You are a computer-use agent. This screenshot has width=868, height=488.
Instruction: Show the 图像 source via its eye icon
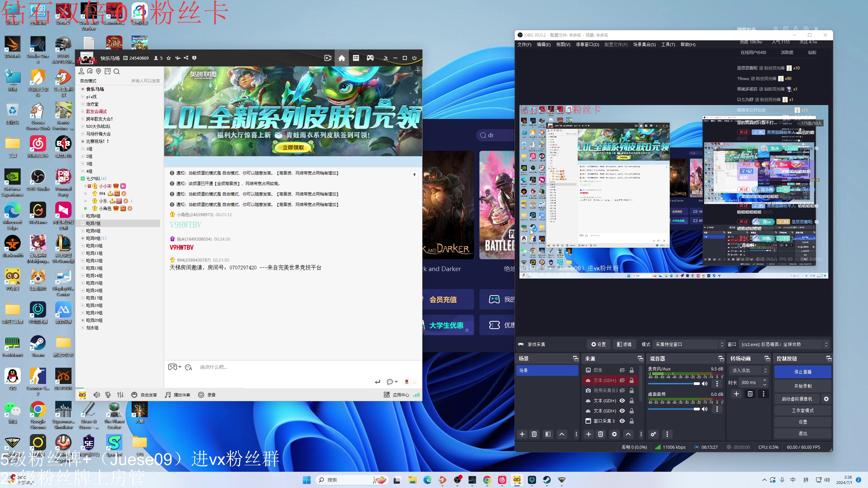click(x=622, y=370)
